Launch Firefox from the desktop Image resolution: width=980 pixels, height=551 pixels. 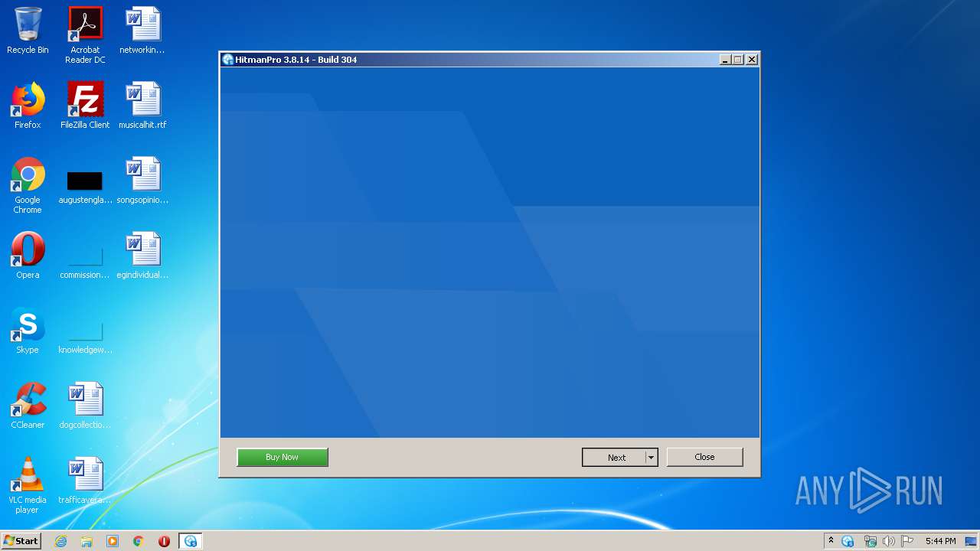pos(28,106)
